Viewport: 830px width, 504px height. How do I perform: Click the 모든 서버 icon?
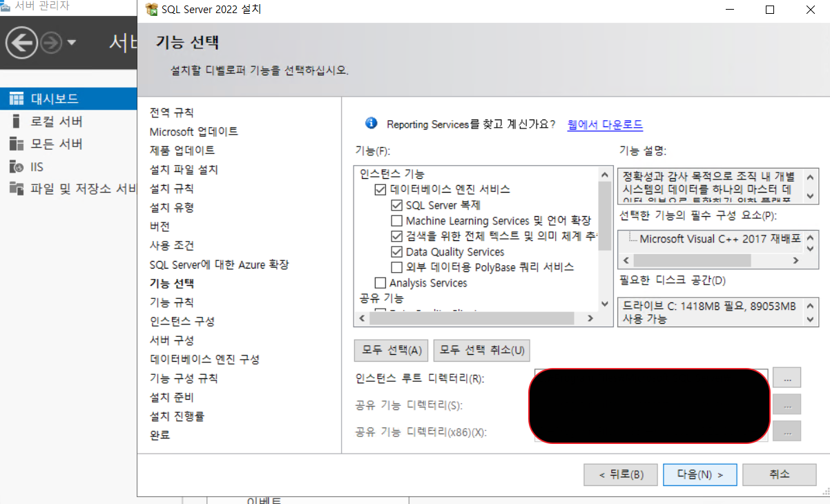click(x=17, y=144)
